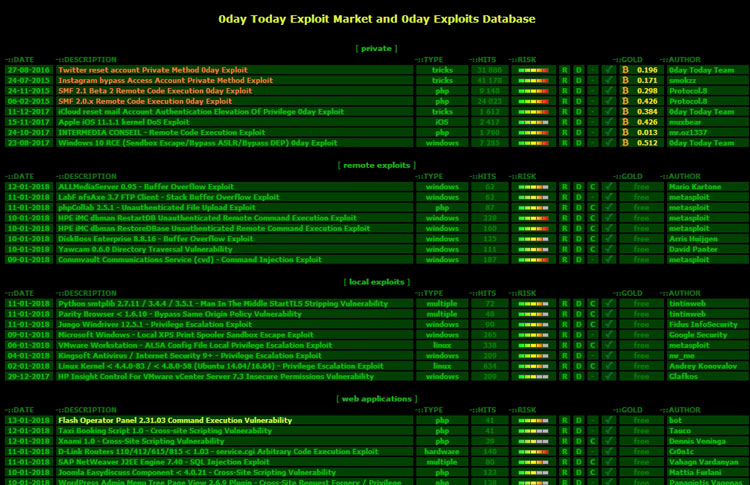Open Windows 10 RCE Sandbox Escape exploit link
Screen dimensions: 750x485
(x=198, y=143)
